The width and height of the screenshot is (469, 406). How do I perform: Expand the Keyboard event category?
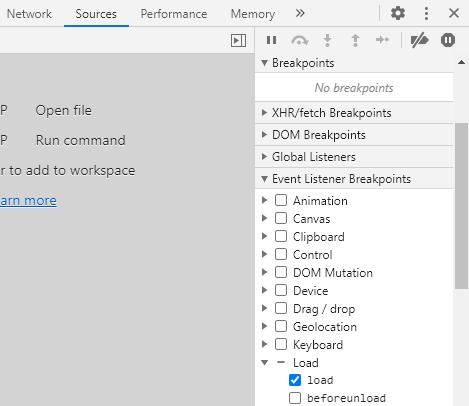264,344
